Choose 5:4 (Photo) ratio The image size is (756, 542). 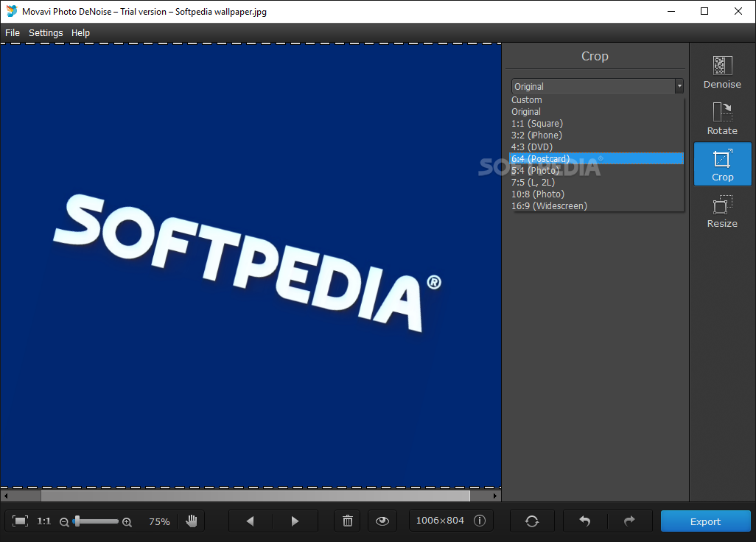click(x=596, y=171)
